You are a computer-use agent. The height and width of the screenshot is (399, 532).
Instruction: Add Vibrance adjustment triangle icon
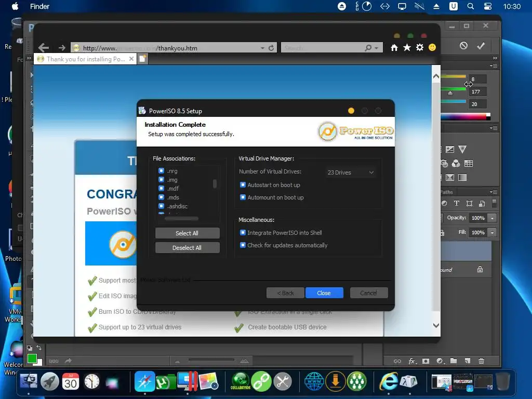pyautogui.click(x=462, y=149)
